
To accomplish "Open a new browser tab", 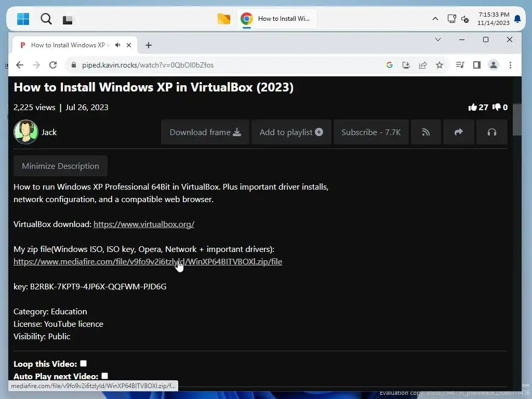I will pos(148,45).
